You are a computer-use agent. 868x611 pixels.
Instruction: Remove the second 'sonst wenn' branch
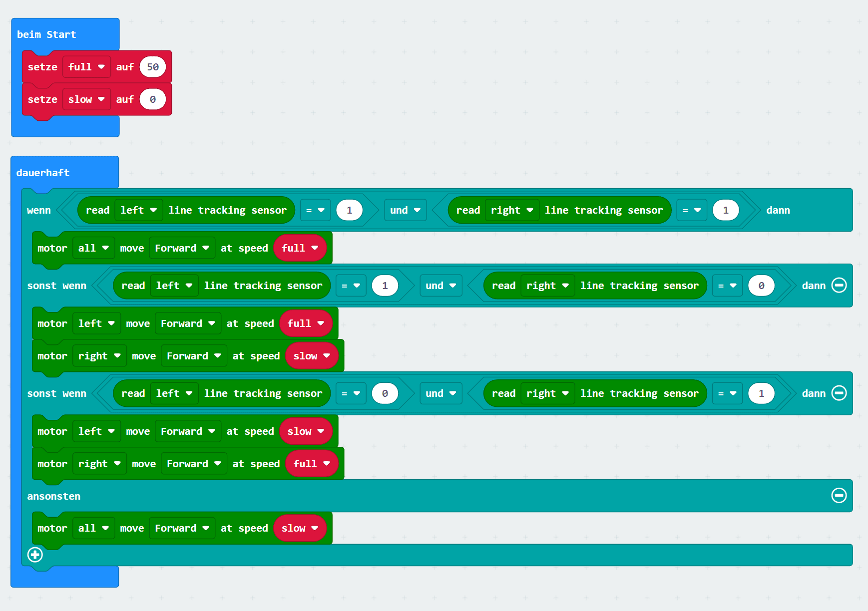pyautogui.click(x=839, y=393)
